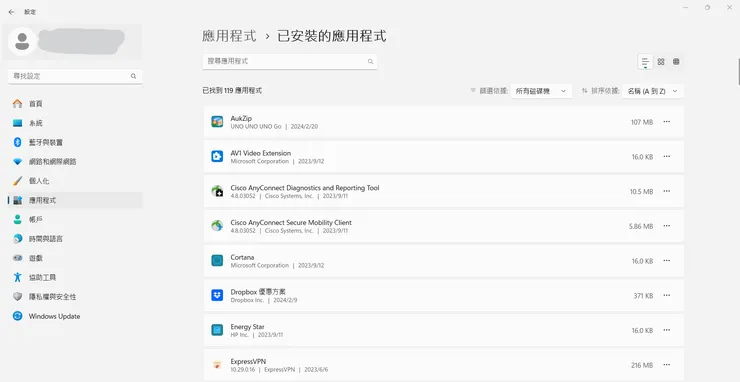Viewport: 740px width, 382px height.
Task: Select AV1 Video Extension app name
Action: (x=261, y=153)
